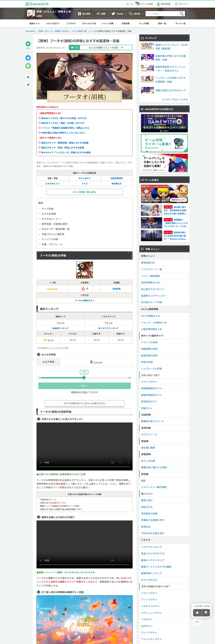Image resolution: width=215 pixels, height=644 pixels.
Task: Jump to おすすめパーティー in table of contents
Action: (x=52, y=219)
